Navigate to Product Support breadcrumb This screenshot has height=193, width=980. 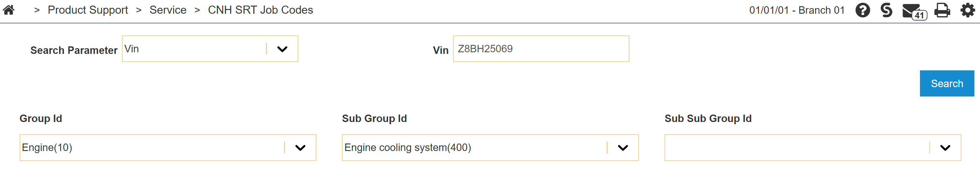click(88, 10)
